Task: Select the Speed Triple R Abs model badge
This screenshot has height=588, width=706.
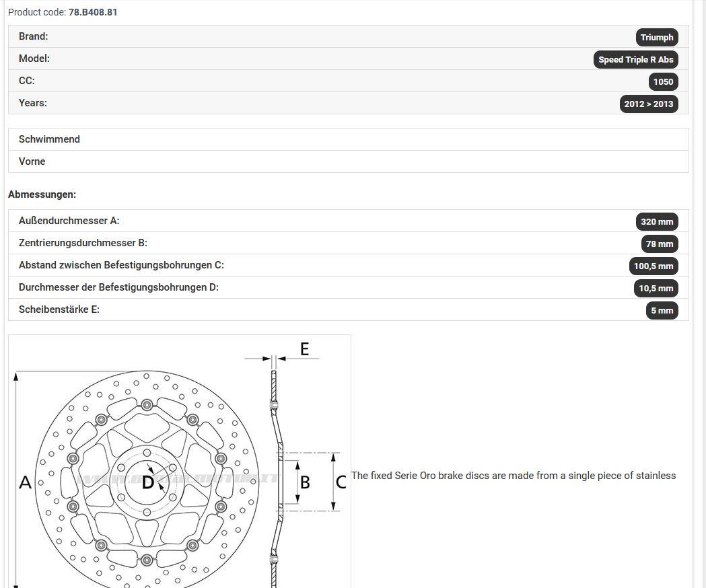Action: [x=635, y=59]
